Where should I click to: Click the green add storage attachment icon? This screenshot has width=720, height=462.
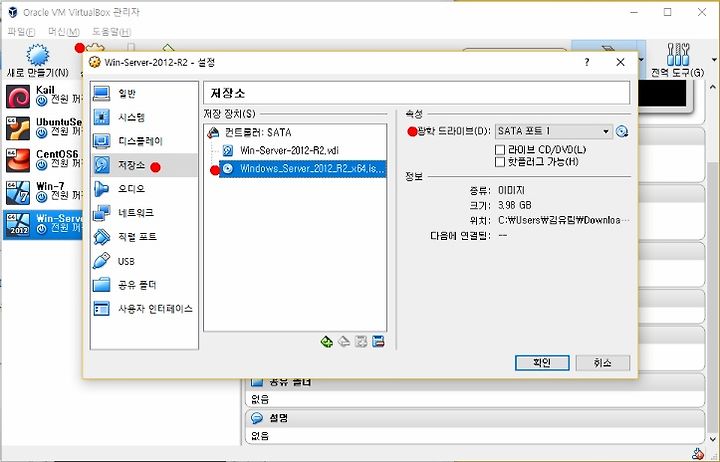pyautogui.click(x=326, y=342)
